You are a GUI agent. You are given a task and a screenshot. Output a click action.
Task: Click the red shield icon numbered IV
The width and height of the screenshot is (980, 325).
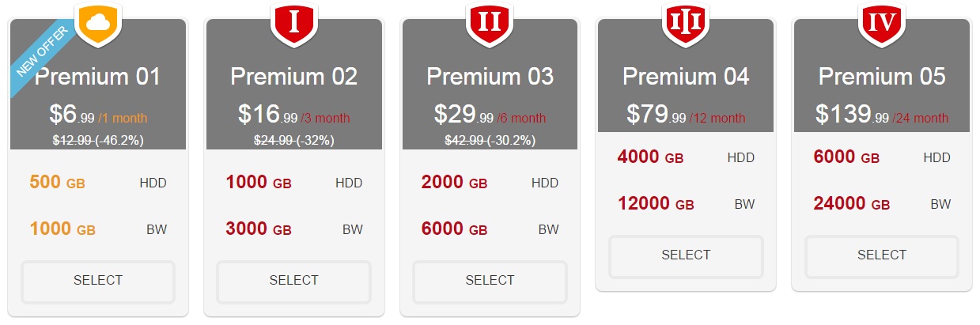[881, 21]
